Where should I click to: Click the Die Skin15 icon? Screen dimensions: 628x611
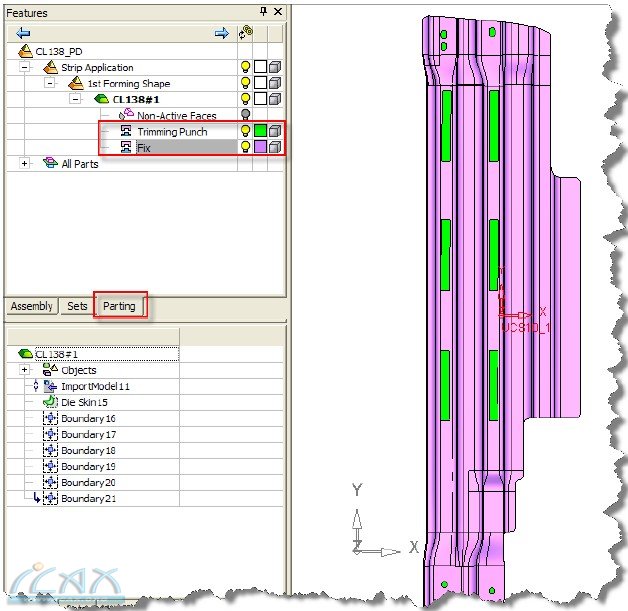50,402
